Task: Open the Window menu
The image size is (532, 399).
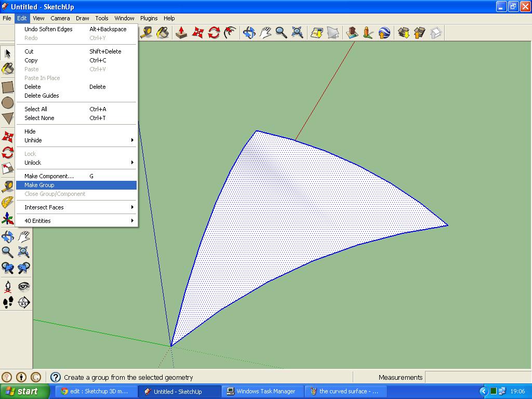Action: pos(124,18)
